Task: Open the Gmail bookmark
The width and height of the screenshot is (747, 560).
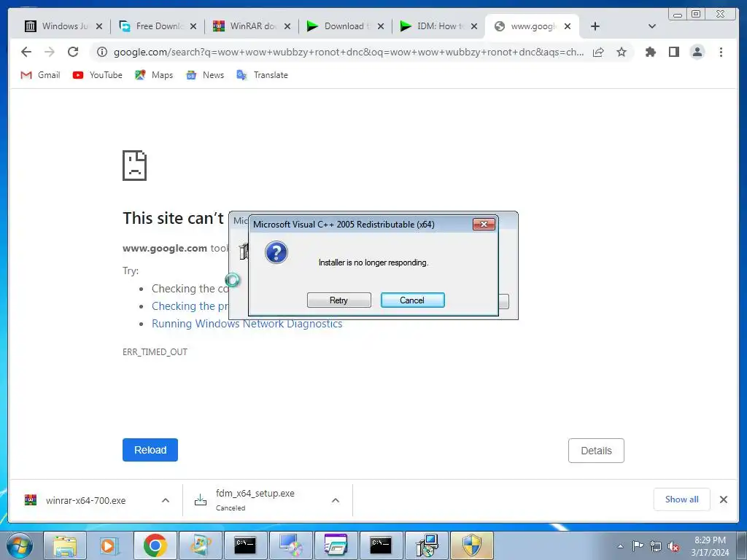Action: (41, 75)
